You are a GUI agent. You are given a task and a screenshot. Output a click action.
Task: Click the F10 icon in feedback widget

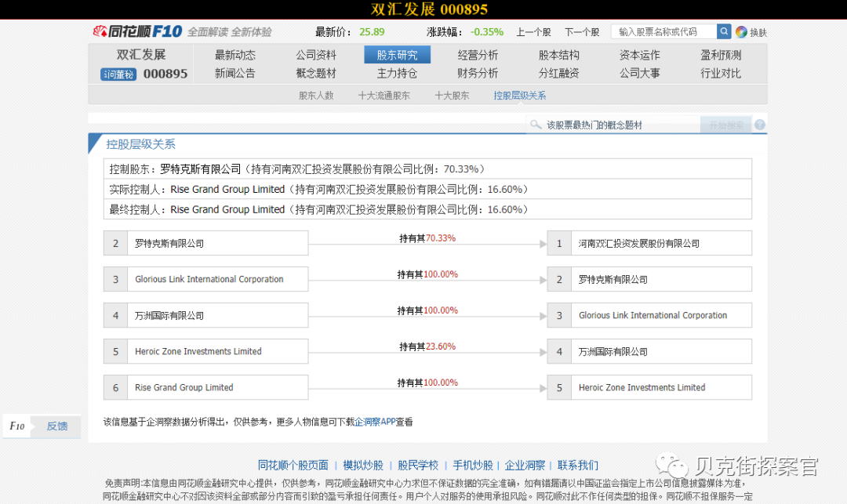(17, 426)
